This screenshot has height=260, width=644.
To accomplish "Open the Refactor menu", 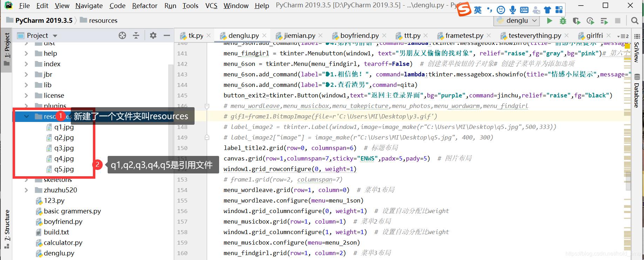I will point(145,6).
